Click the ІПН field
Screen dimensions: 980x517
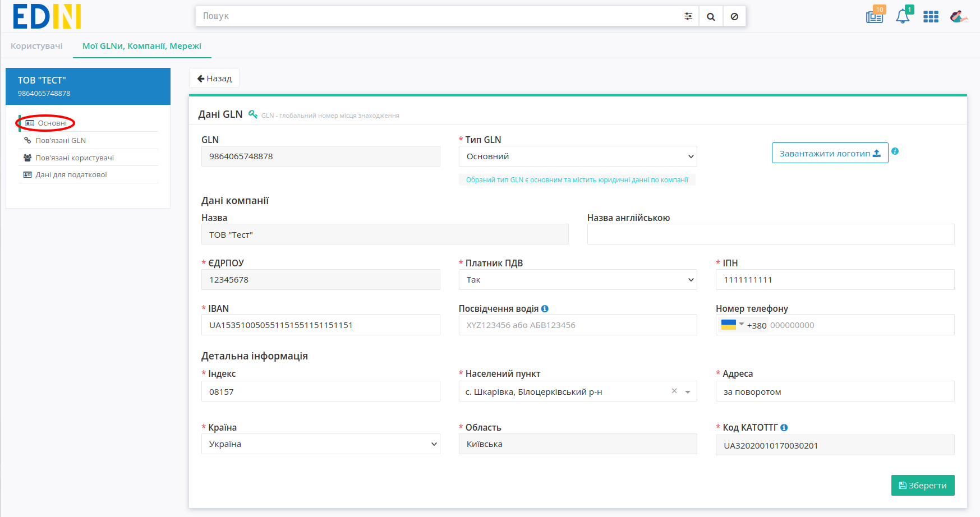[835, 280]
